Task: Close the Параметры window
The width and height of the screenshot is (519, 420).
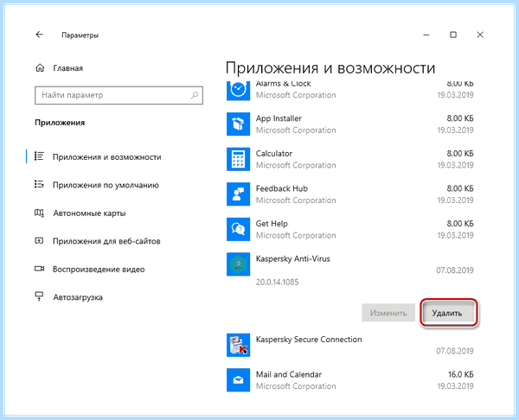Action: [480, 35]
